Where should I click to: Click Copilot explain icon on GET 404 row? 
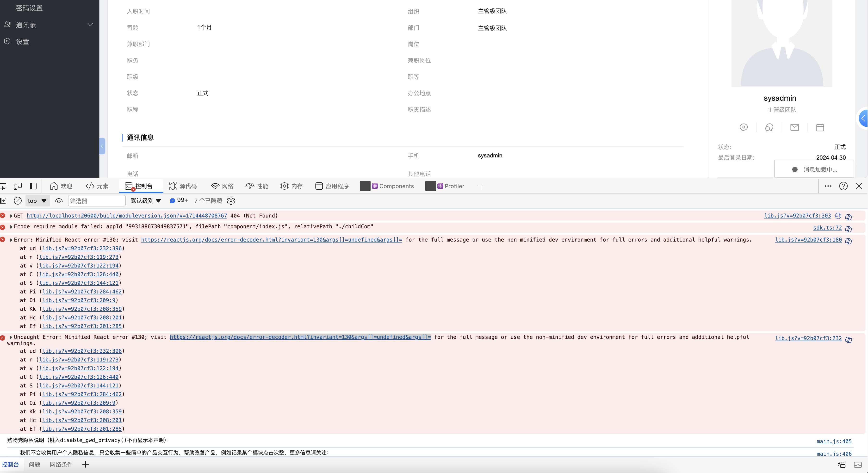coord(849,217)
